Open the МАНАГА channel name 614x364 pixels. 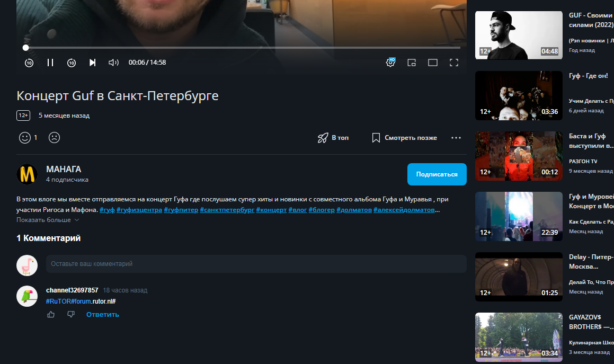click(x=64, y=169)
